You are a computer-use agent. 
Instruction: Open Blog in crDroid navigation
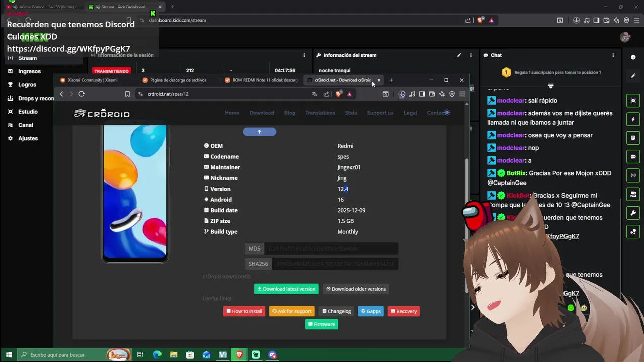290,113
